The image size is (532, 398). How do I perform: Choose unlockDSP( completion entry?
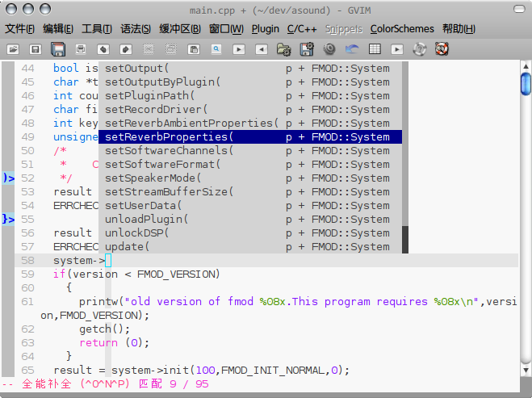(250, 233)
